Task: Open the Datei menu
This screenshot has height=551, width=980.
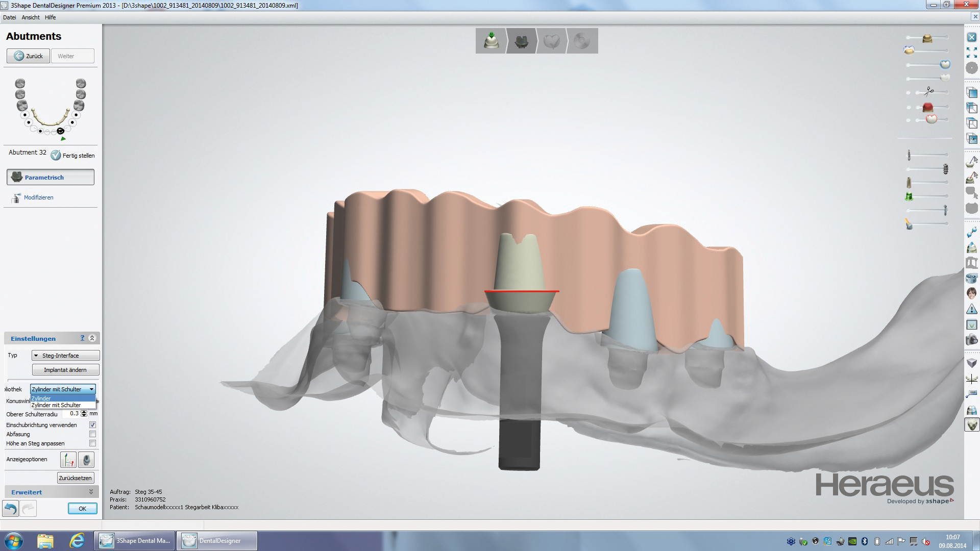Action: [9, 17]
